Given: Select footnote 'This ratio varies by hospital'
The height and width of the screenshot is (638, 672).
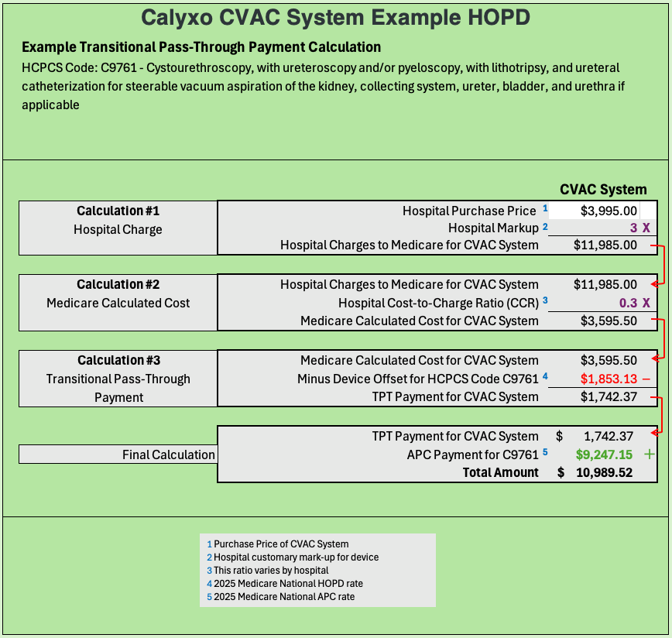Looking at the screenshot, I should click(x=271, y=571).
